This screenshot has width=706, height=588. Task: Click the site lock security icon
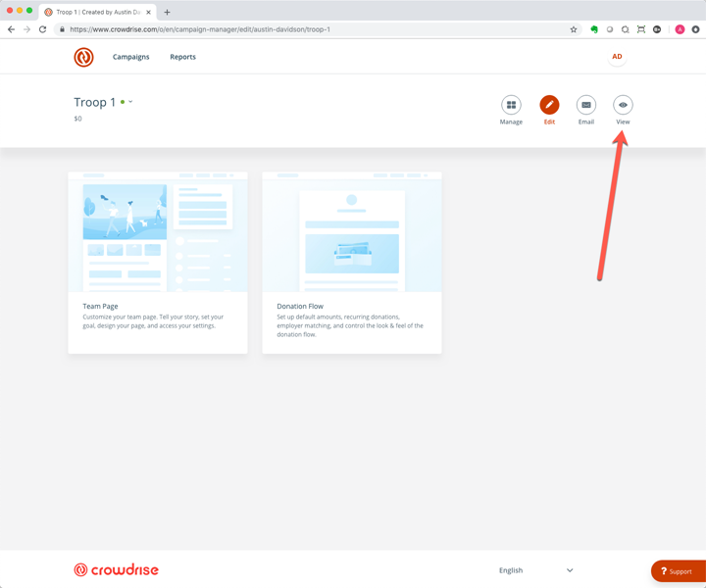(x=62, y=29)
